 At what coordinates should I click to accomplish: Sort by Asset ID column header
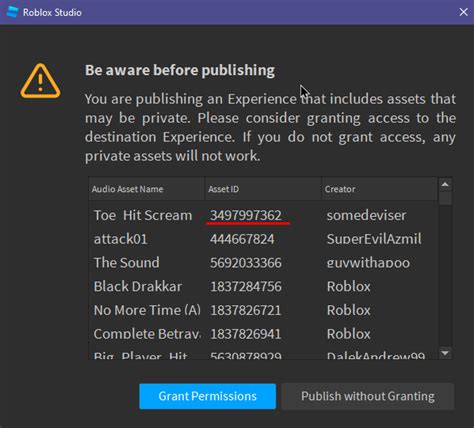click(263, 189)
